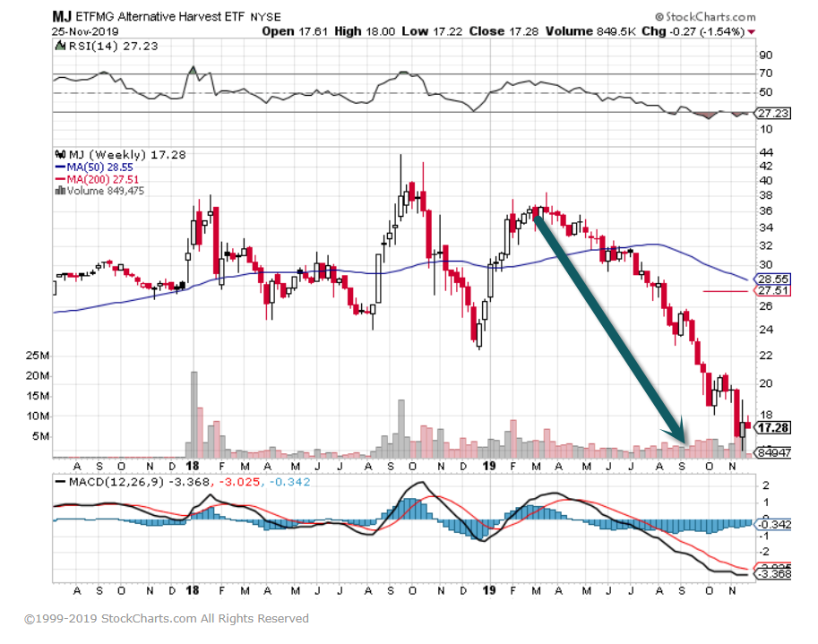
Task: Click the 17.28 last-price tag
Action: (773, 428)
